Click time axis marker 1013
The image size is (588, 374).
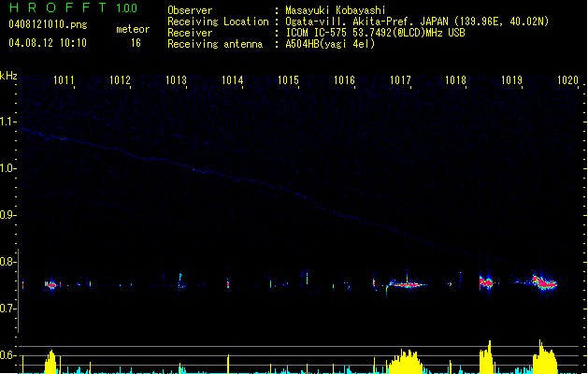click(176, 80)
